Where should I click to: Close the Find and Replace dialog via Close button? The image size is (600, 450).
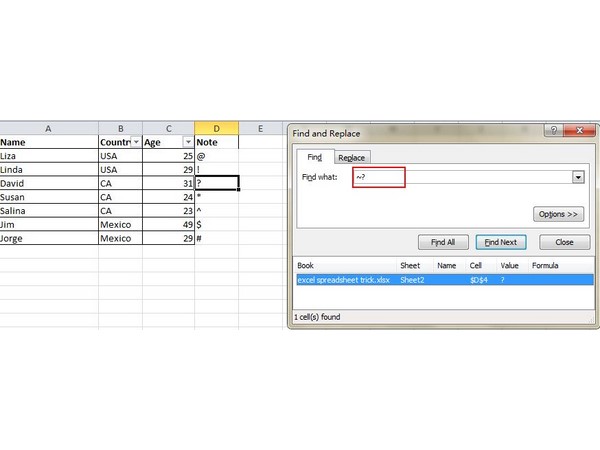(x=564, y=242)
